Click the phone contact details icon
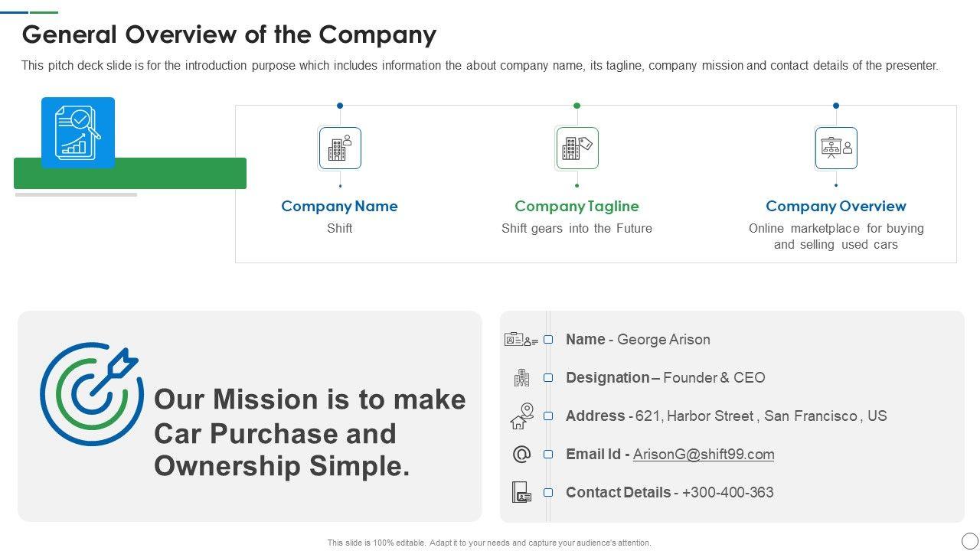Image resolution: width=980 pixels, height=551 pixels. click(521, 492)
